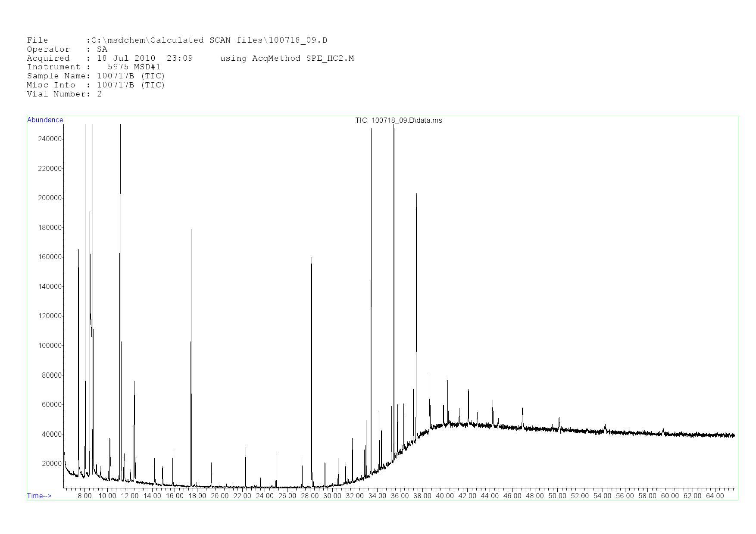Select the peak apex near 28.2 minutes
The image size is (756, 534).
(312, 258)
